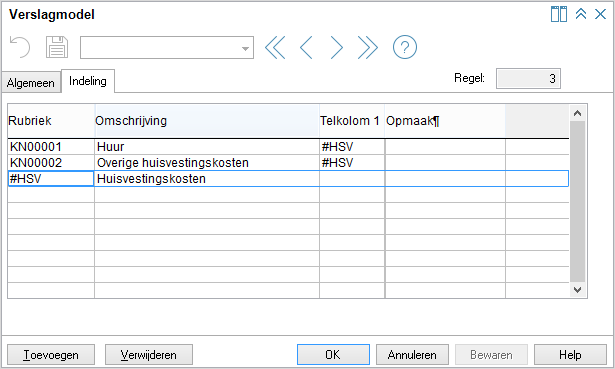Click the Toevoegen button
Screen dimensions: 615x369
tap(51, 354)
